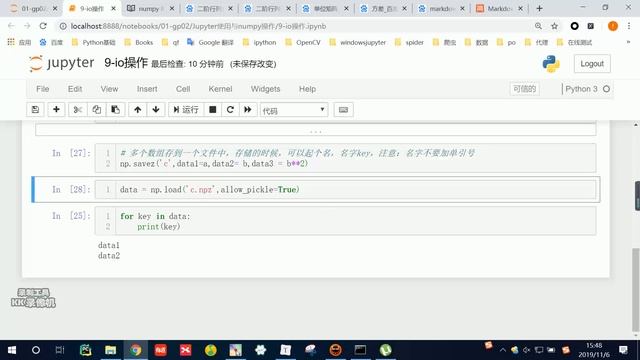Screen dimensions: 640x360
Task: Click the notebook title 9-io操作
Action: tap(126, 63)
